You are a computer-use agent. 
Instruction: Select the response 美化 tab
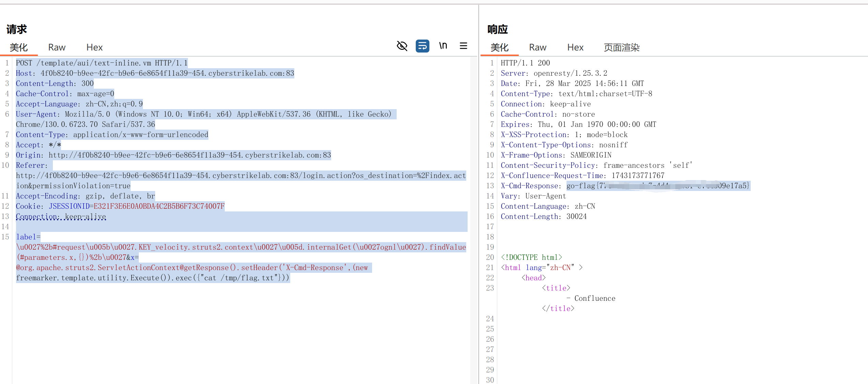click(x=499, y=47)
